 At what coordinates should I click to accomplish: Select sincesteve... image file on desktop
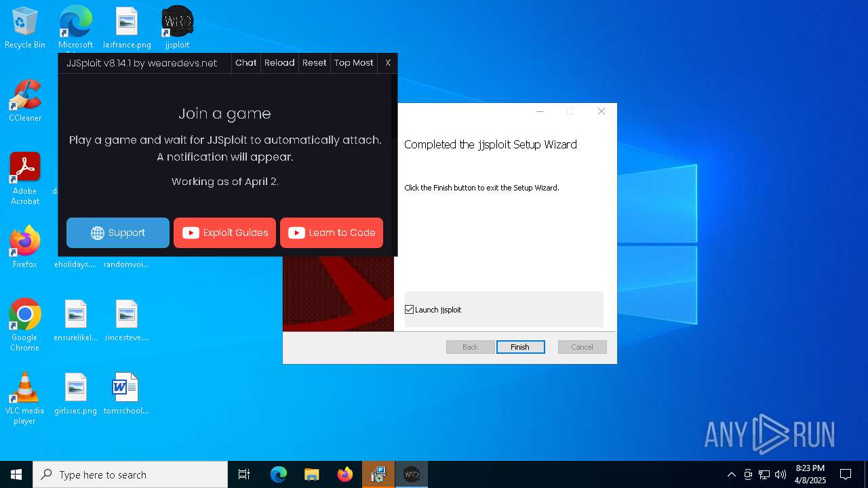(x=127, y=321)
